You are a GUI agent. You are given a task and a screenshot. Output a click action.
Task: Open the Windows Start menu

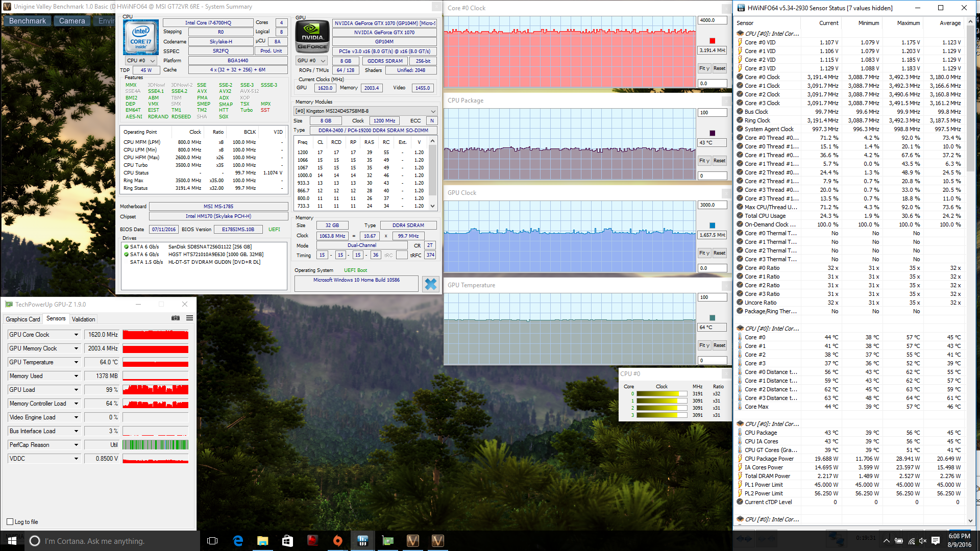[x=12, y=541]
